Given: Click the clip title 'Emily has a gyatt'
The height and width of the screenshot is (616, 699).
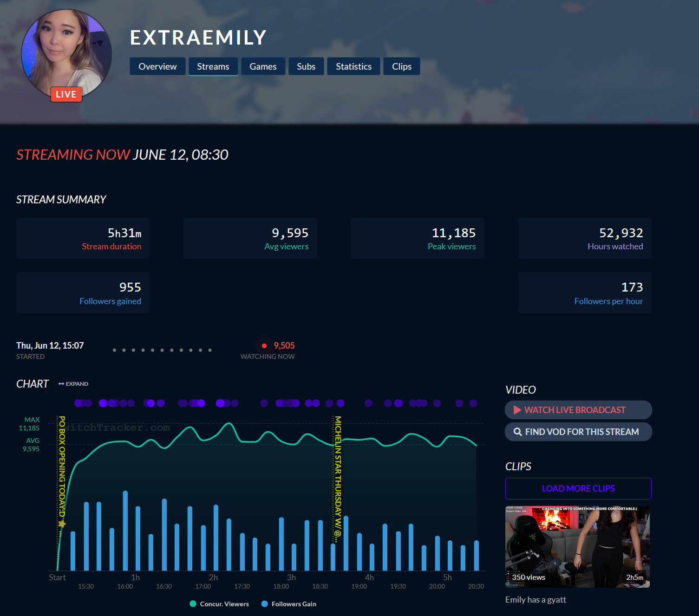Looking at the screenshot, I should coord(536,600).
